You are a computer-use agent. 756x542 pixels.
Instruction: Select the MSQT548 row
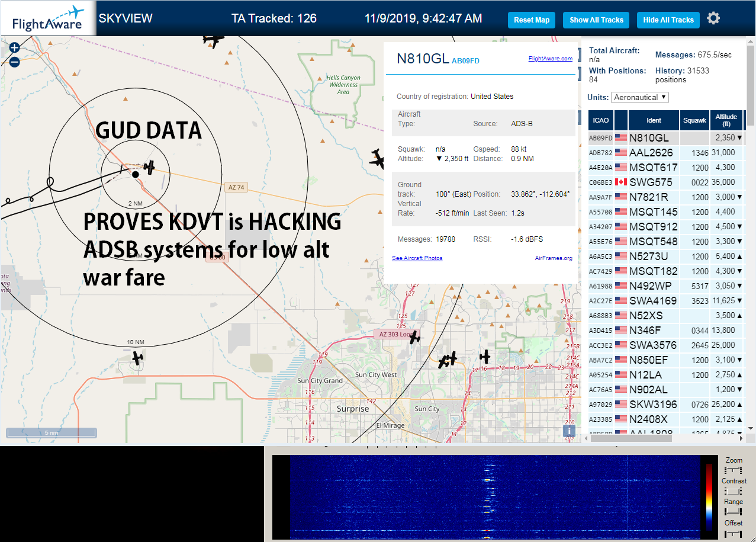tap(666, 242)
